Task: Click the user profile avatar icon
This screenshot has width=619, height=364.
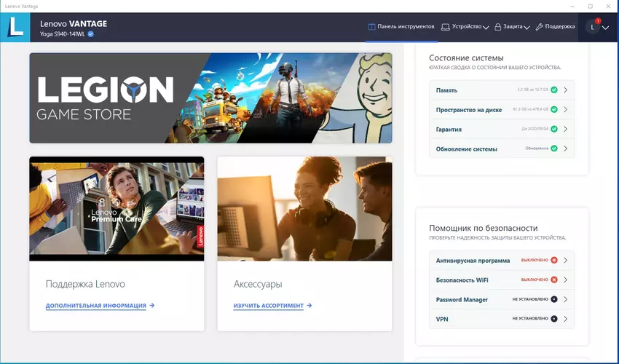Action: (x=592, y=28)
